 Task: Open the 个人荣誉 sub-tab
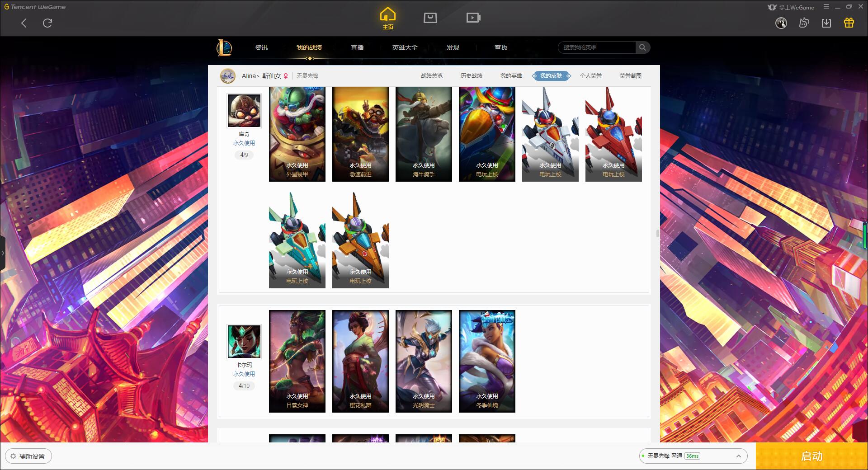[x=591, y=76]
